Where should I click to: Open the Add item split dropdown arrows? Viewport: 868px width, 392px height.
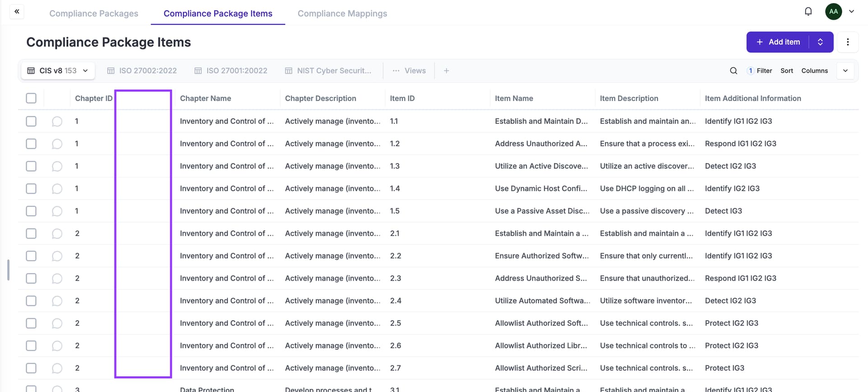click(820, 42)
